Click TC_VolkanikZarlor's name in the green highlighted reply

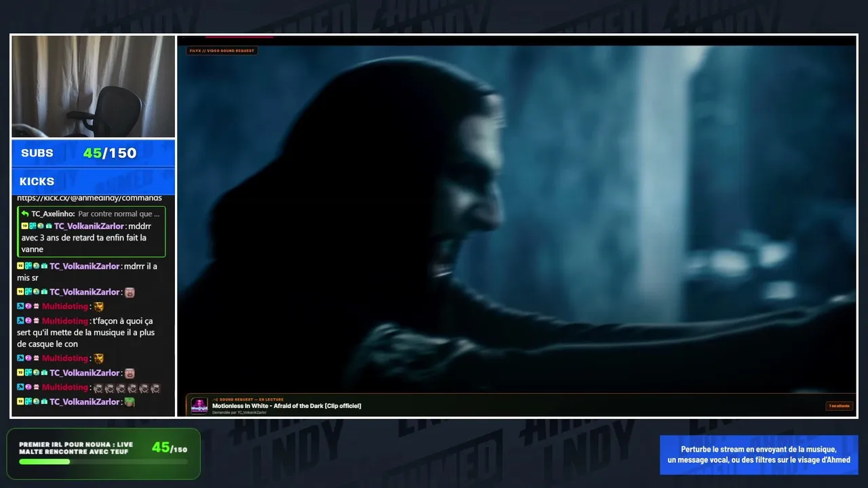coord(89,226)
